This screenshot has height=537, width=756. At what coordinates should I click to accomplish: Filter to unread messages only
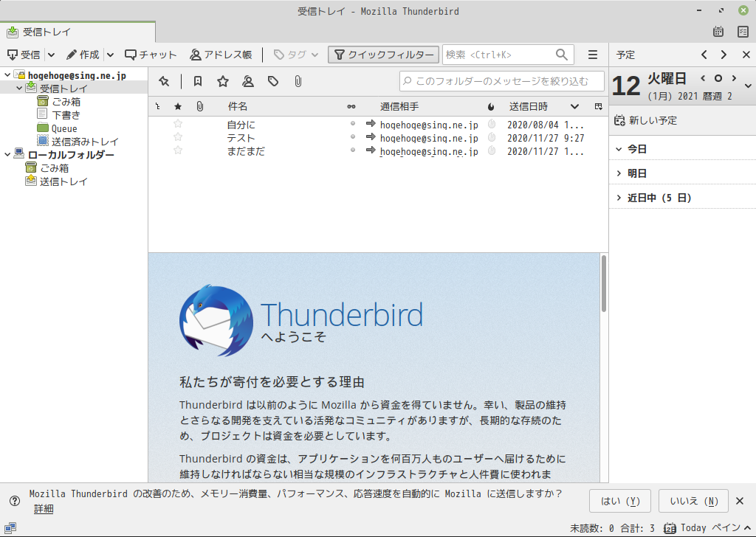198,81
